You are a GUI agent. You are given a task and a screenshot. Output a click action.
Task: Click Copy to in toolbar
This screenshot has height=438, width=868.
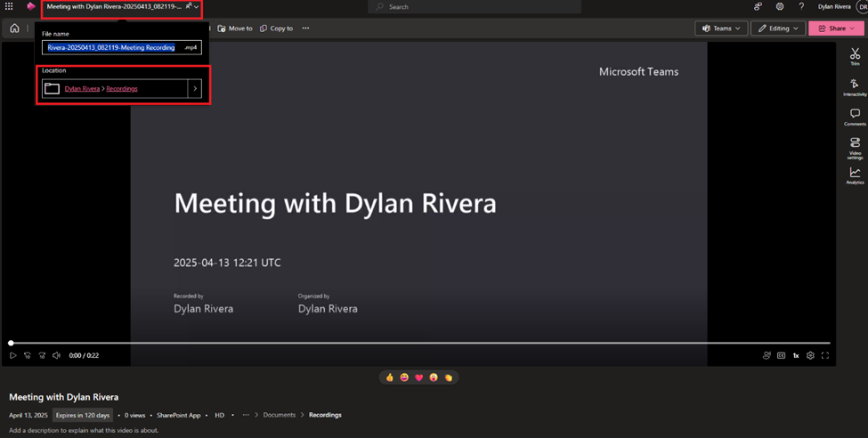277,28
